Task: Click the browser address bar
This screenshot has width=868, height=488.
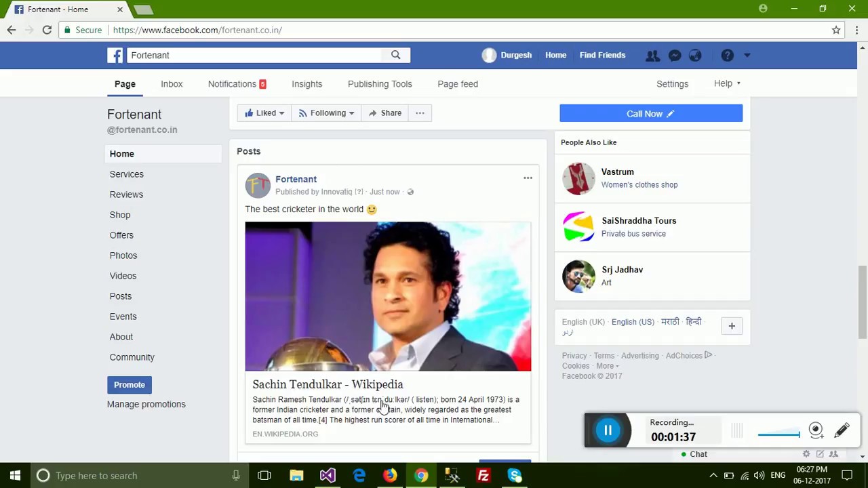Action: pos(441,30)
